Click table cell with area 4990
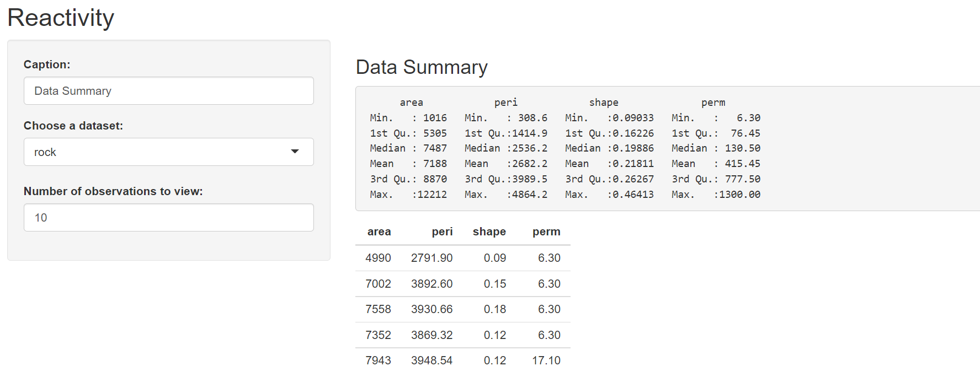This screenshot has width=980, height=366. [x=378, y=258]
